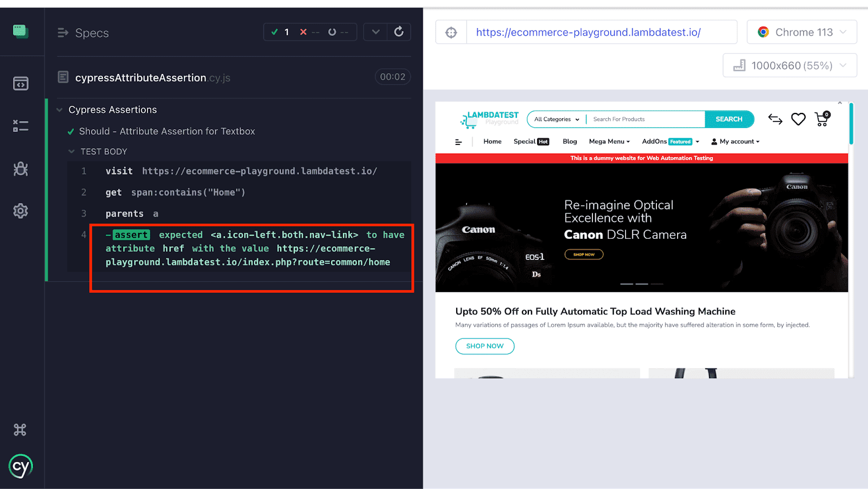Open the Chrome 113 browser dropdown
This screenshot has height=489, width=868.
coord(802,32)
